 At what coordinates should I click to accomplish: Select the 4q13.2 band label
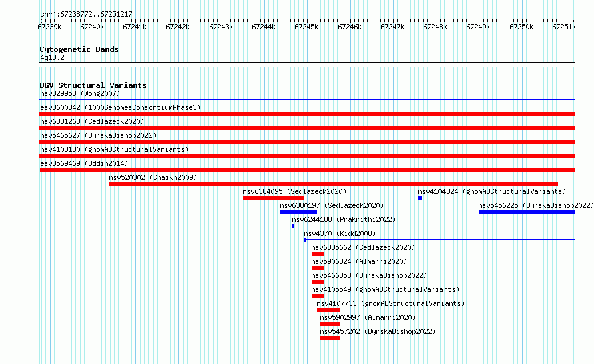pyautogui.click(x=52, y=57)
